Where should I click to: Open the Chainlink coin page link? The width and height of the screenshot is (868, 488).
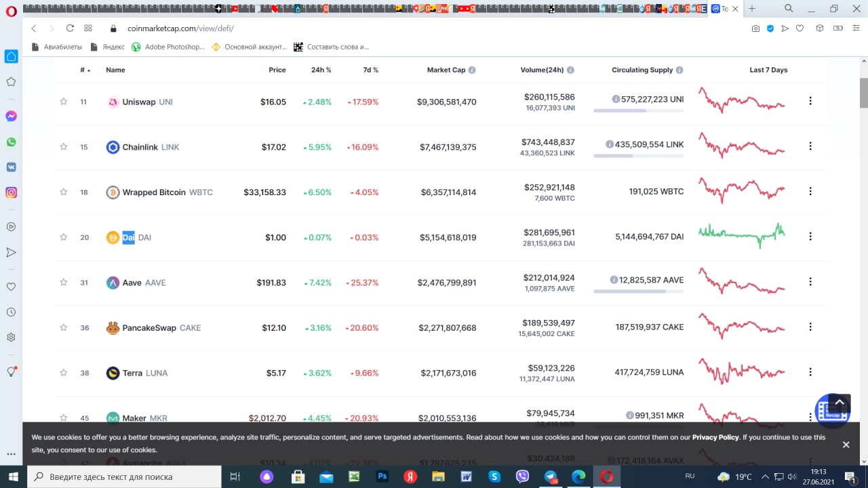point(142,146)
